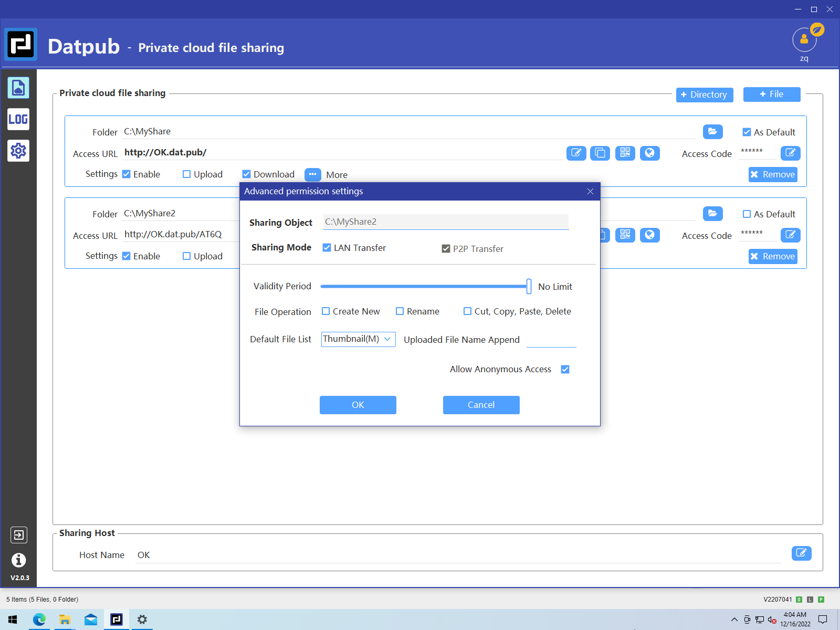Click the Datpub taskbar app icon
This screenshot has width=840, height=630.
[x=117, y=619]
